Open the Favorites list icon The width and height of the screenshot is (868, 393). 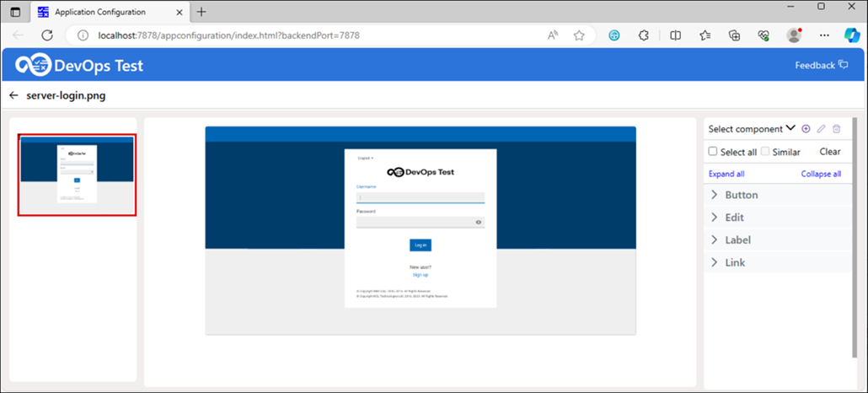(705, 35)
